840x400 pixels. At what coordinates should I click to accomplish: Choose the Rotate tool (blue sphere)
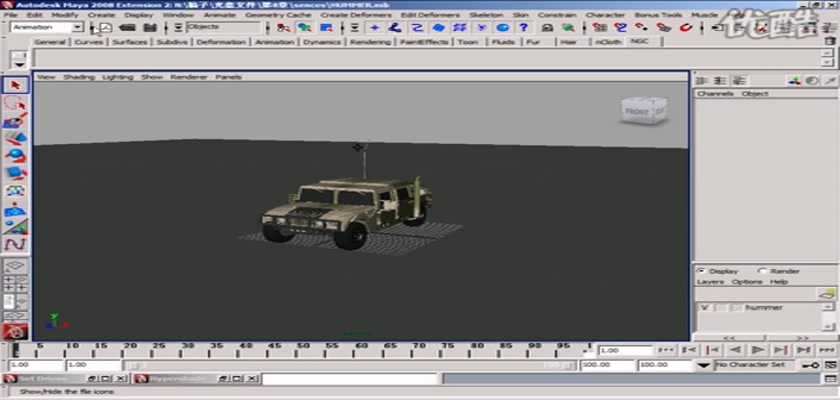point(16,155)
